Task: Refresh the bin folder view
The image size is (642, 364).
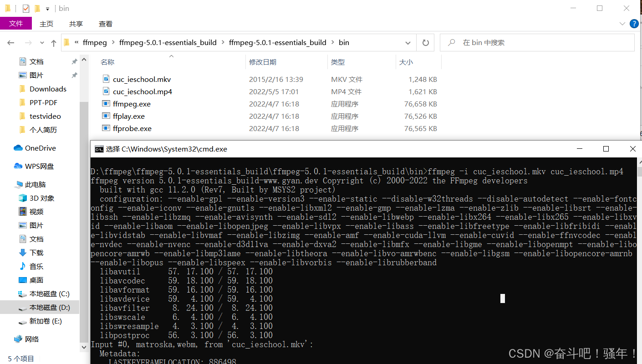Action: click(x=425, y=43)
